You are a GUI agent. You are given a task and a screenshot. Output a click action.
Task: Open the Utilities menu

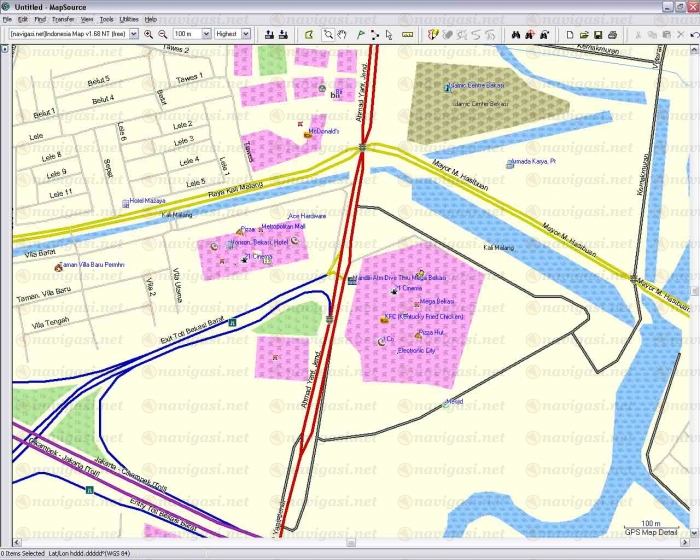point(129,19)
